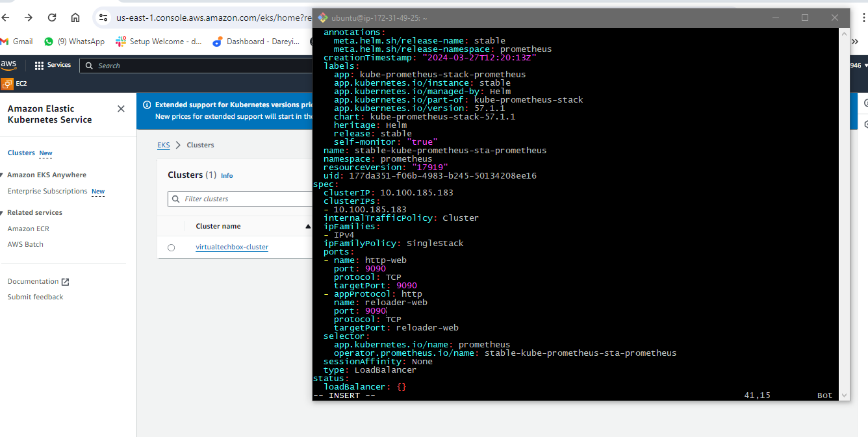
Task: Select the virtualtechbox-cluster radio button
Action: (x=172, y=247)
